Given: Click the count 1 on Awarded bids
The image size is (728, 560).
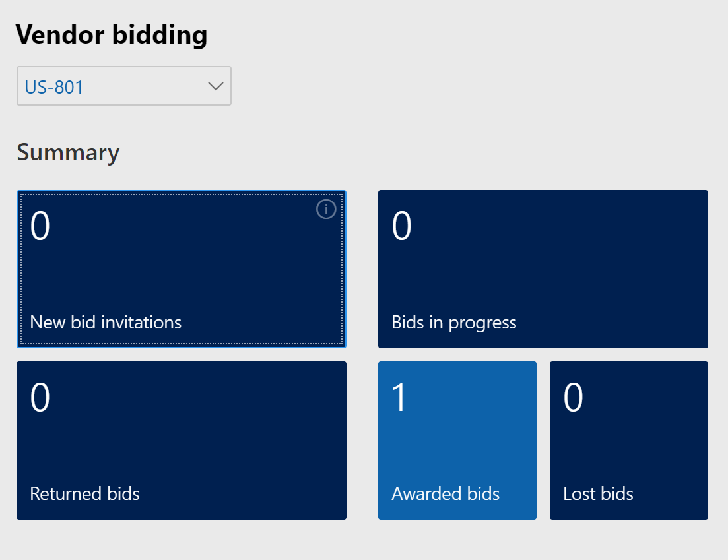Looking at the screenshot, I should [x=399, y=398].
